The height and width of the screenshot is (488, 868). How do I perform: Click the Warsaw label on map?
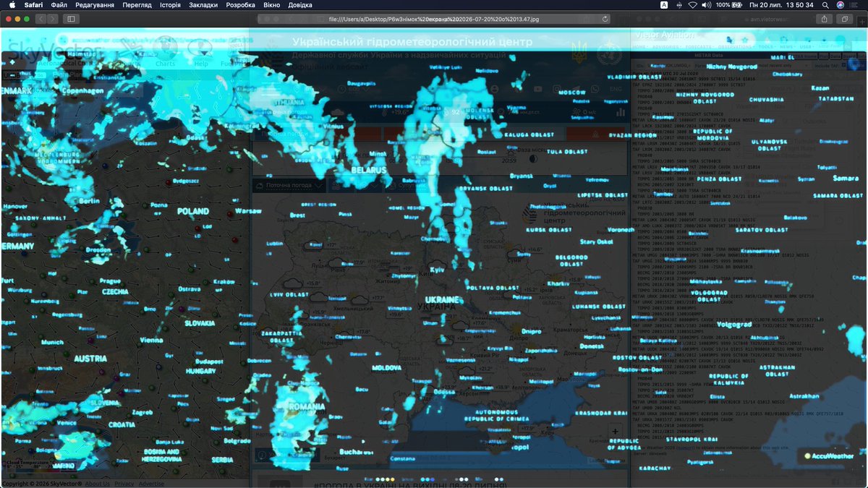(x=248, y=211)
